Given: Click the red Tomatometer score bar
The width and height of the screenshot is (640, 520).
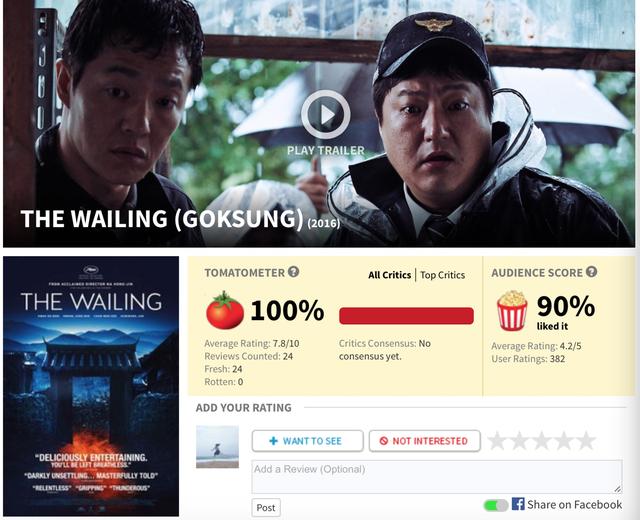Looking at the screenshot, I should pos(406,316).
